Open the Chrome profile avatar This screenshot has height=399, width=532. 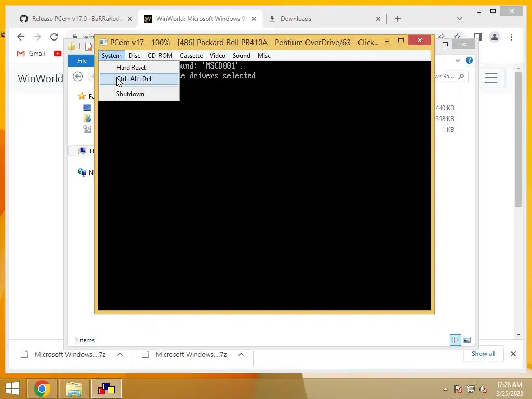pos(495,37)
